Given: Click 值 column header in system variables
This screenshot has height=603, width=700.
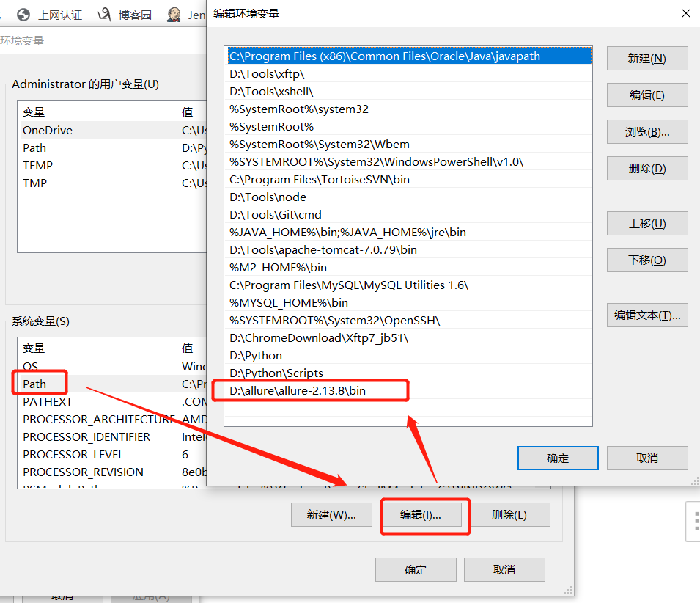Looking at the screenshot, I should point(193,348).
